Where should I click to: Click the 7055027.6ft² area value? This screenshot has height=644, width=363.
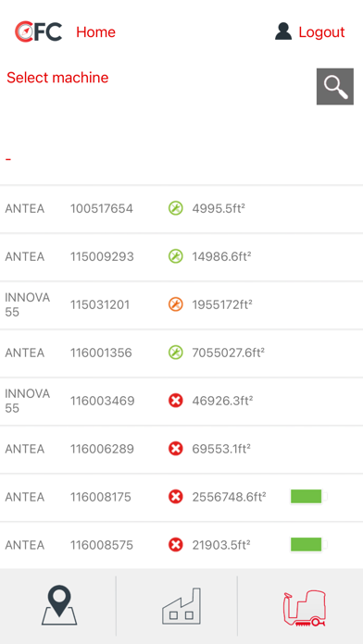click(228, 353)
